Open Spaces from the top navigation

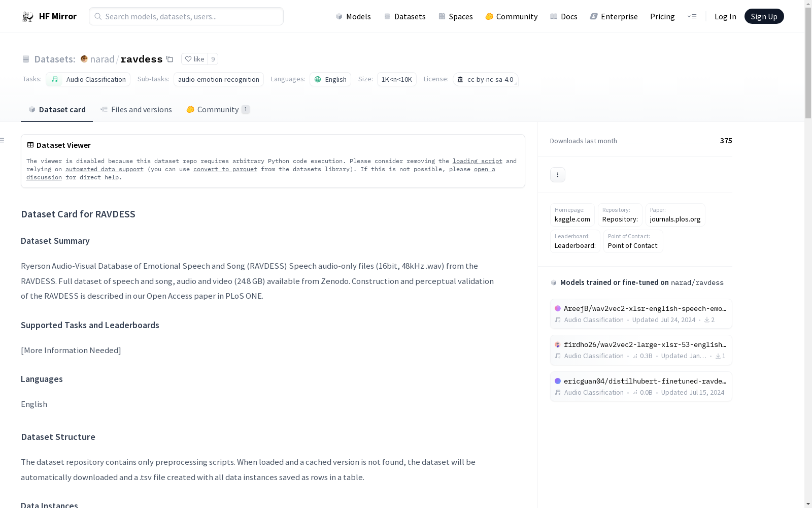pyautogui.click(x=456, y=16)
